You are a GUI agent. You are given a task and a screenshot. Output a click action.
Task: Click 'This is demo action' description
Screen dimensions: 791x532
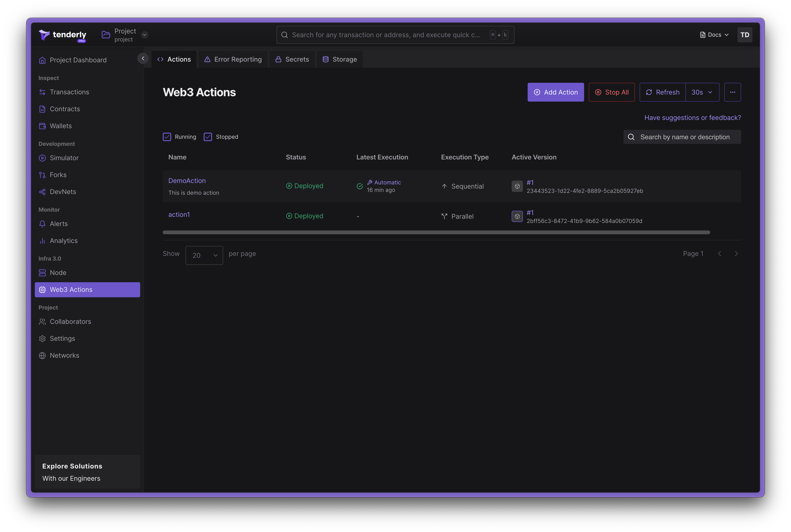194,193
